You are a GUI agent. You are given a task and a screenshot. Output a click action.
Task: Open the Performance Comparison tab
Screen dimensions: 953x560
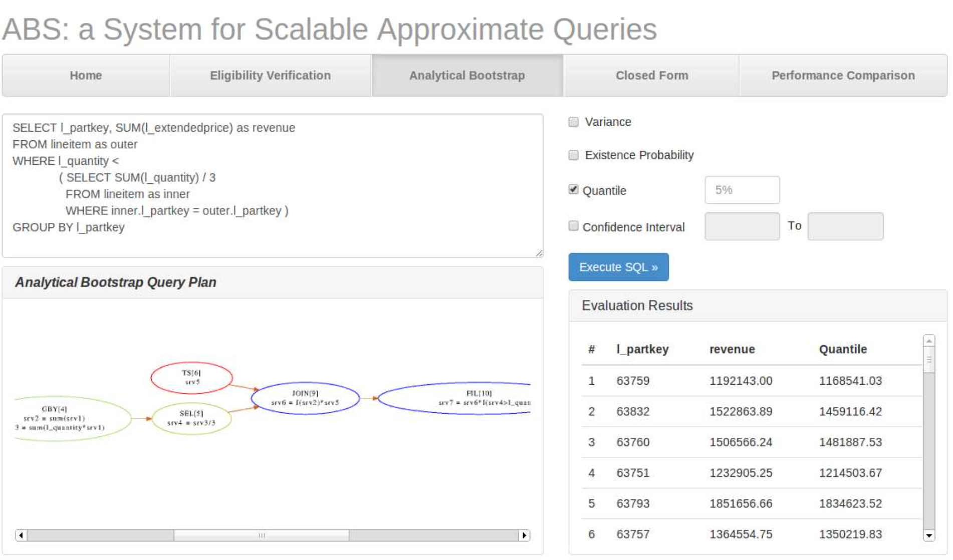point(843,76)
